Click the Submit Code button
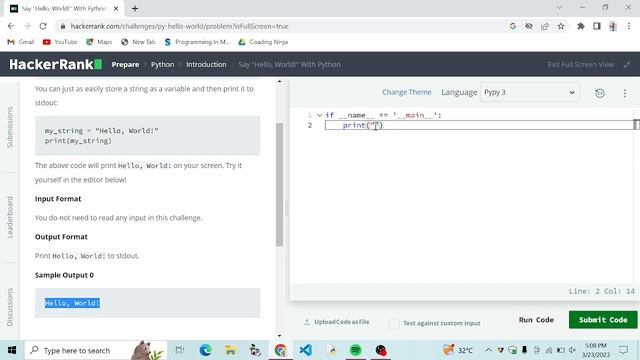This screenshot has height=360, width=640. pyautogui.click(x=603, y=320)
